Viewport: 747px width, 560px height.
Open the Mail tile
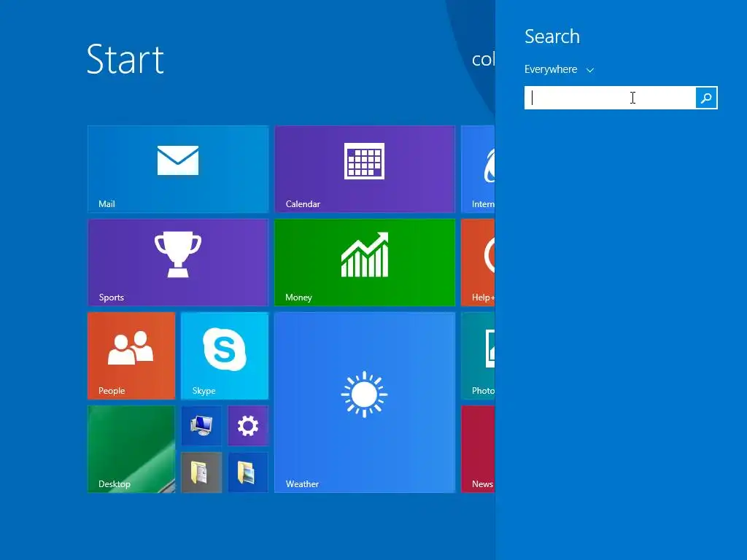pyautogui.click(x=178, y=169)
